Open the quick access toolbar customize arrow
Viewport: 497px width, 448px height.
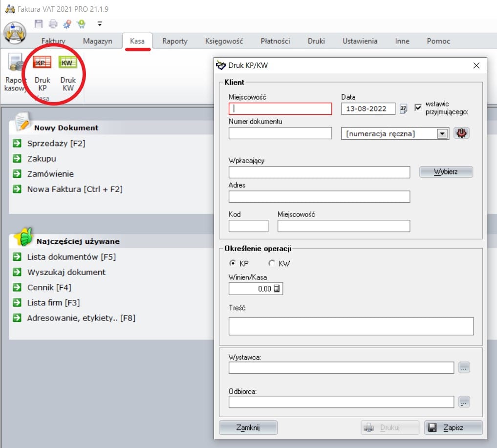100,23
